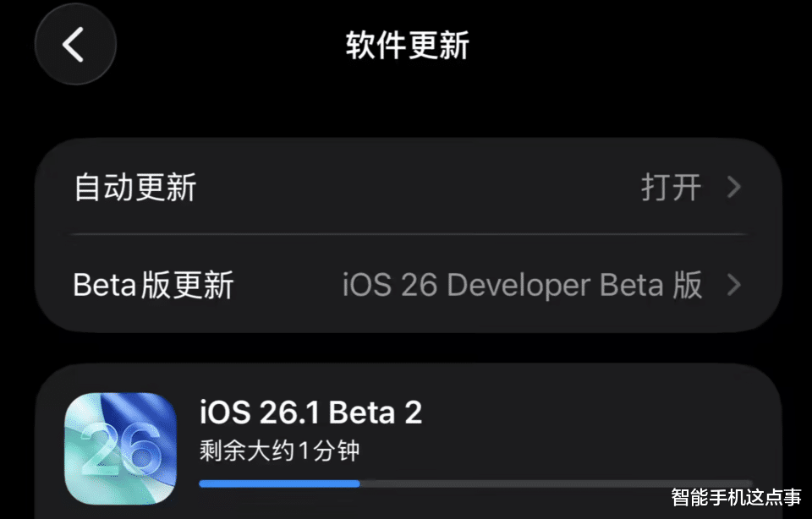Screen dimensions: 812x519
Task: Tap the chevron on the Beta版更新 row
Action: (x=734, y=286)
